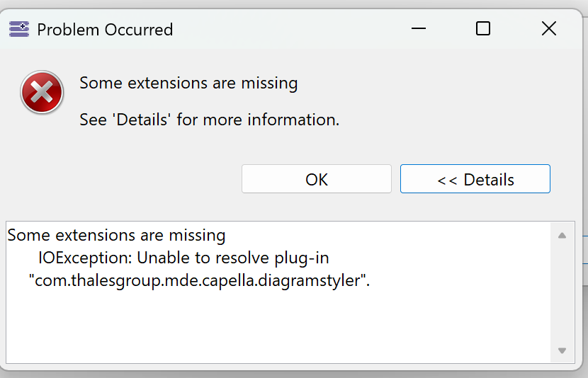The width and height of the screenshot is (588, 378).
Task: Click the 'Problem Occurred' title text
Action: pyautogui.click(x=105, y=30)
